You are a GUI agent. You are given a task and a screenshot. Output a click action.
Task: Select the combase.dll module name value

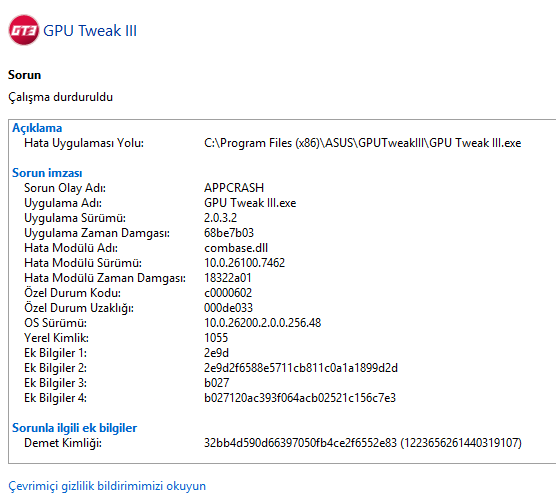[x=236, y=247]
